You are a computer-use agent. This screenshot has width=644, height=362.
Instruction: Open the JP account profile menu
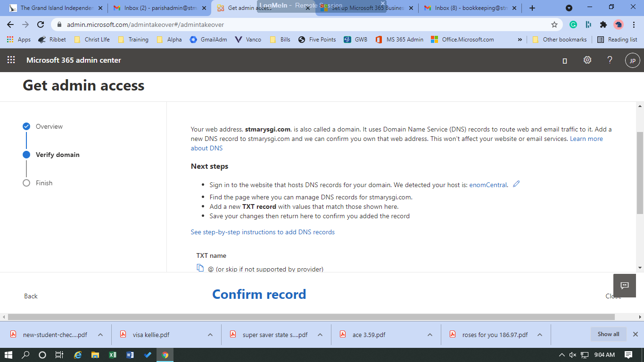632,60
